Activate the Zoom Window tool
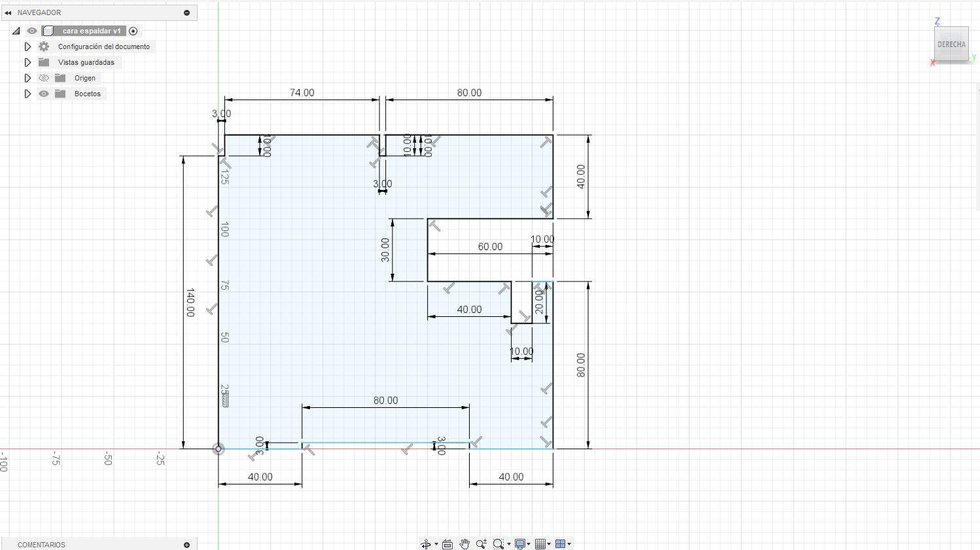This screenshot has height=550, width=980. point(499,544)
